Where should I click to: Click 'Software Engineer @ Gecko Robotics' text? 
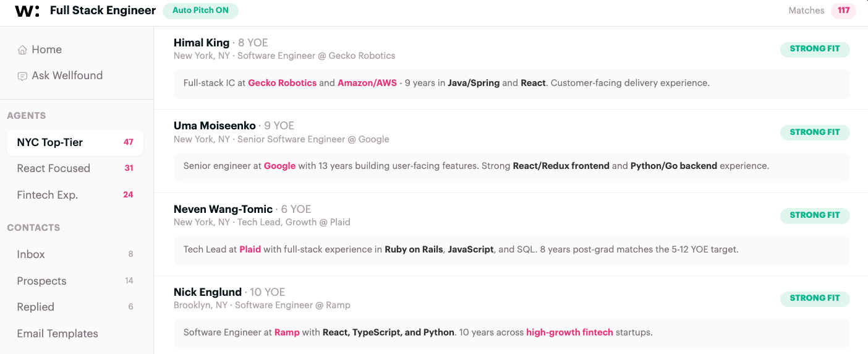click(x=316, y=56)
